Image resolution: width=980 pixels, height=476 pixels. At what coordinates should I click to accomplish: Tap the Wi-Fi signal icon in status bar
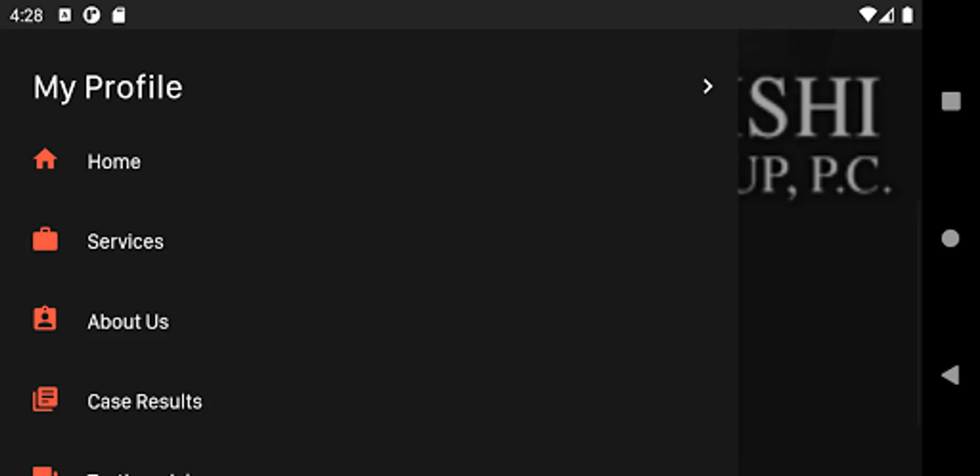[x=867, y=15]
